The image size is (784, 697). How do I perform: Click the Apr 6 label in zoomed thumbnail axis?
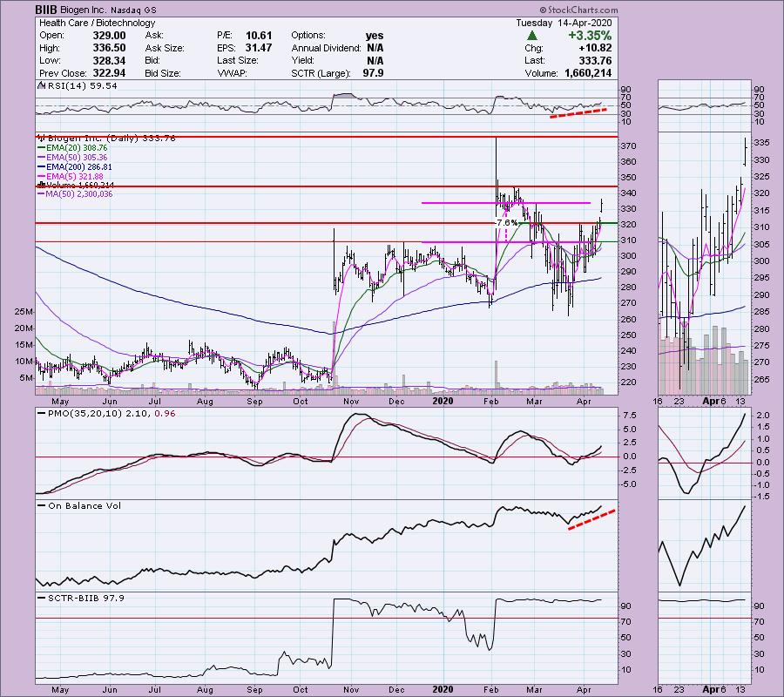(714, 401)
